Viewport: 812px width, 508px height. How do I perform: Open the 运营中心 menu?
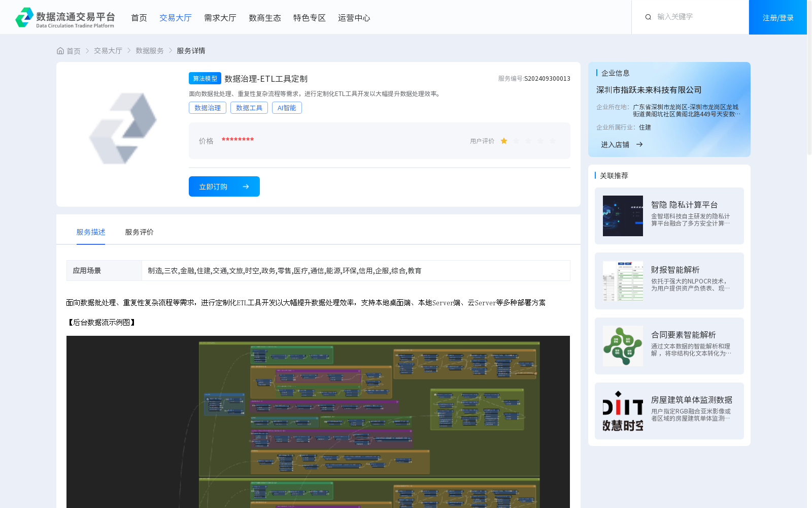[354, 18]
